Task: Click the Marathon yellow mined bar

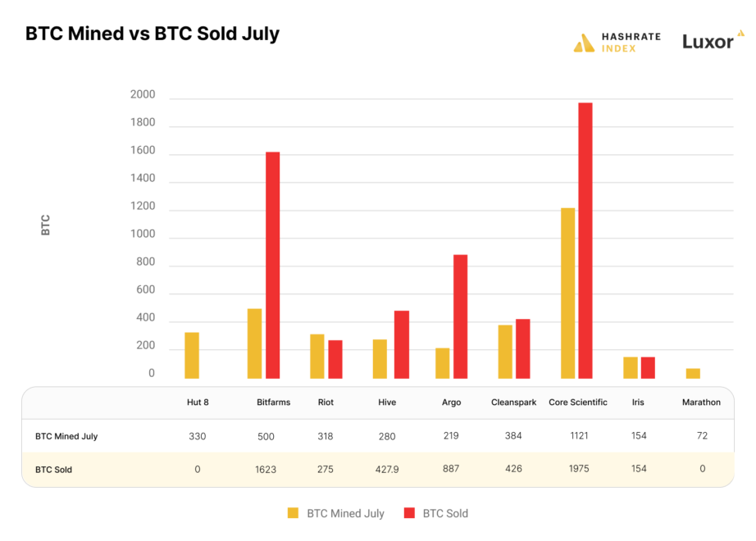Action: coord(693,373)
